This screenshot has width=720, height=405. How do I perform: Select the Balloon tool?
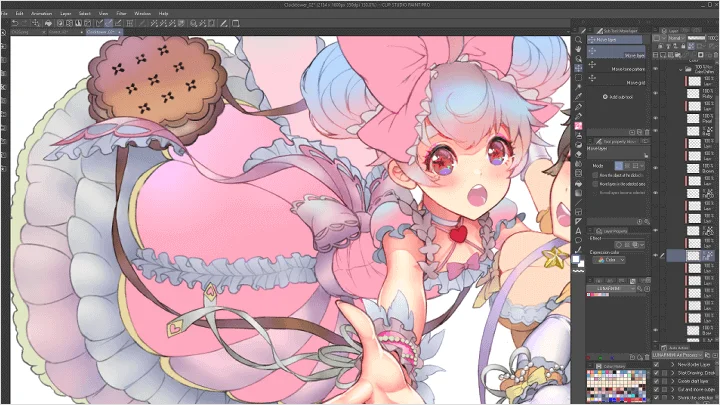coord(578,240)
